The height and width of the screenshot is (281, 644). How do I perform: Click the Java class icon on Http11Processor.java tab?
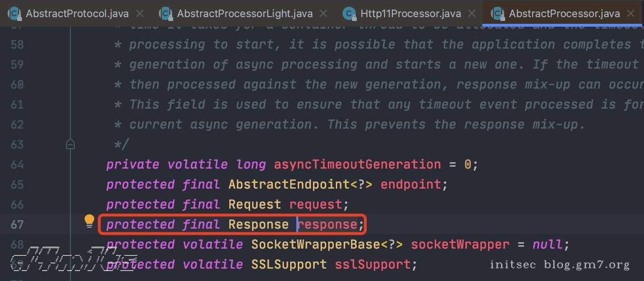click(350, 13)
